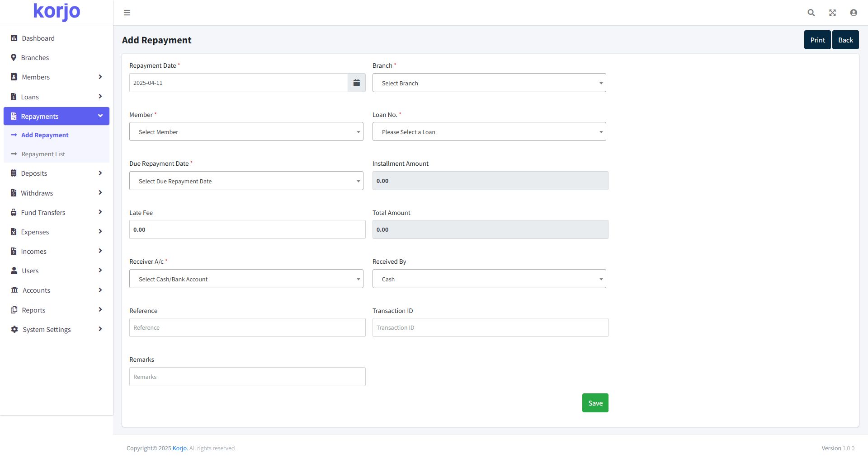Toggle the hamburger sidebar menu icon
This screenshot has width=868, height=462.
pos(127,13)
